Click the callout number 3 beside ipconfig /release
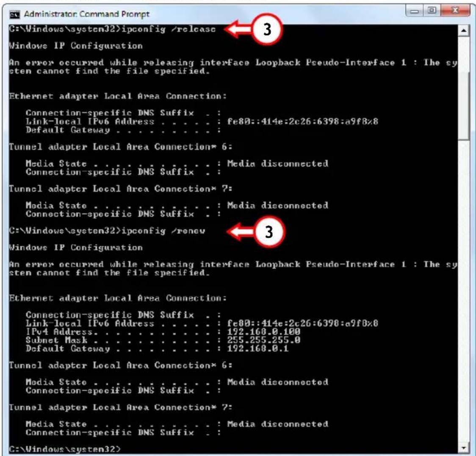 (267, 30)
